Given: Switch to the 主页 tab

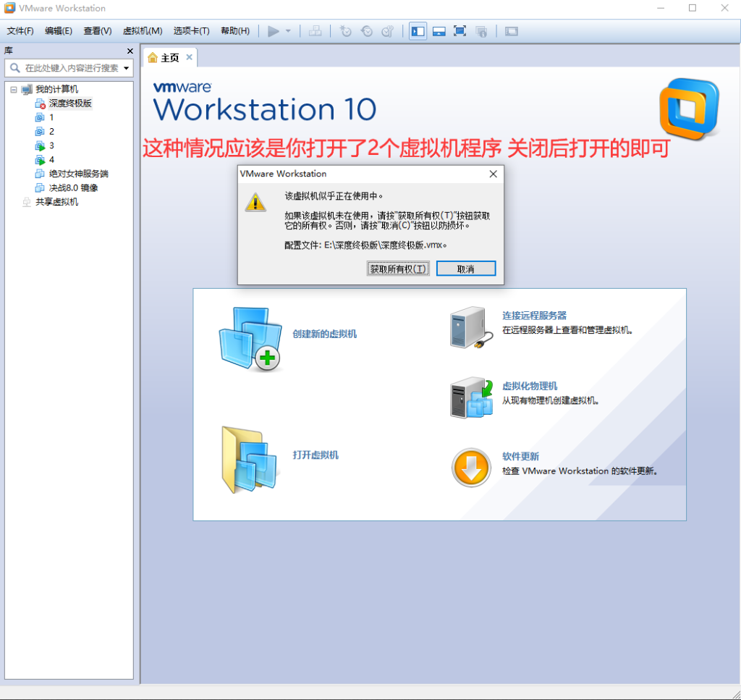Looking at the screenshot, I should [169, 58].
